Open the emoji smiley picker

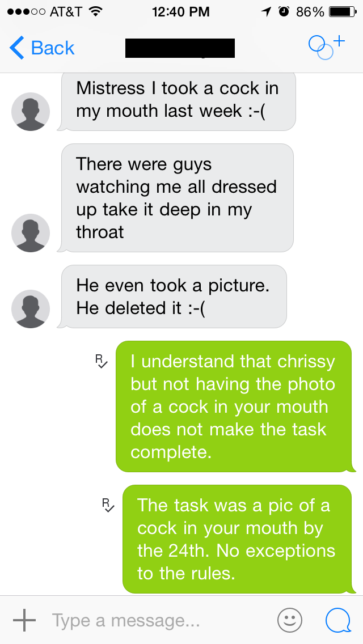(x=290, y=620)
